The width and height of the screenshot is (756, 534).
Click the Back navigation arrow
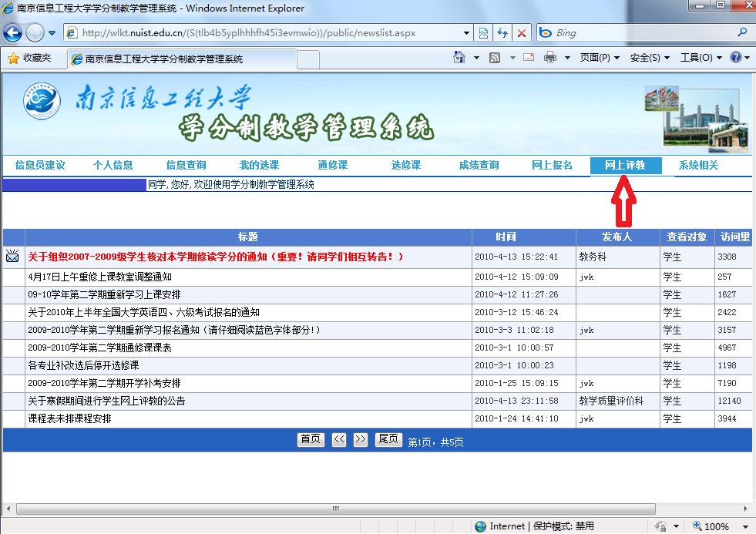click(x=12, y=32)
